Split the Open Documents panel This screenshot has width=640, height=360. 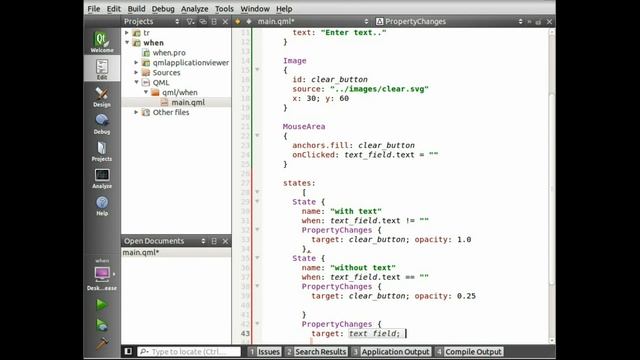214,241
